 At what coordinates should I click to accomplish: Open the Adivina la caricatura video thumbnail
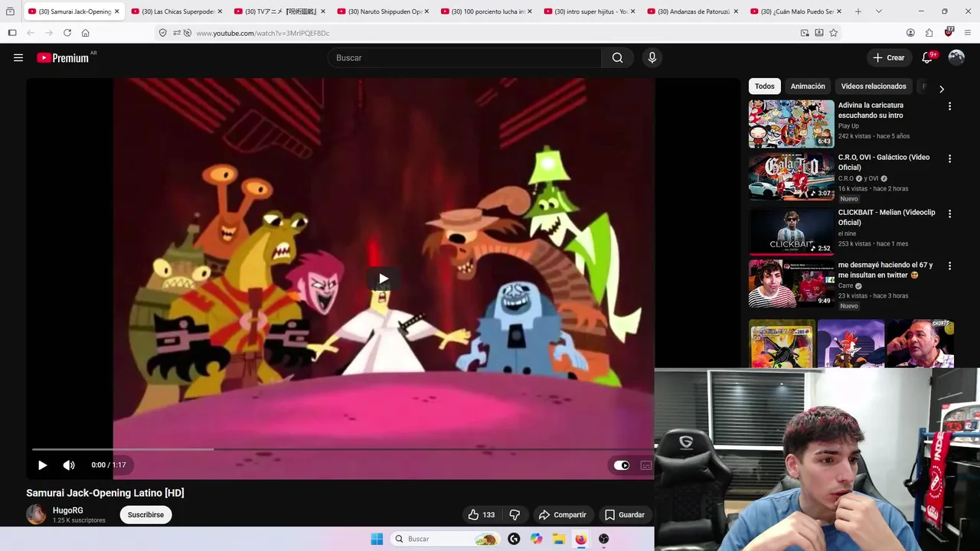point(792,124)
